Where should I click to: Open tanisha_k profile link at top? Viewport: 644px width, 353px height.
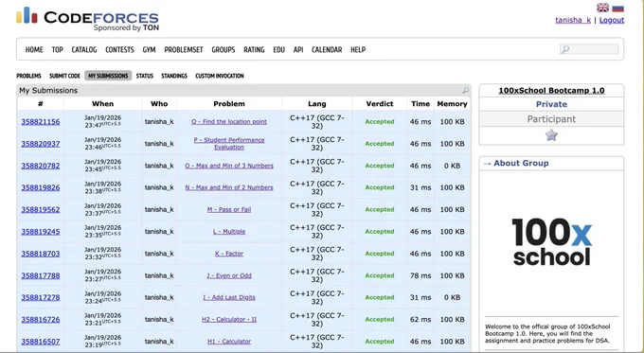point(573,20)
